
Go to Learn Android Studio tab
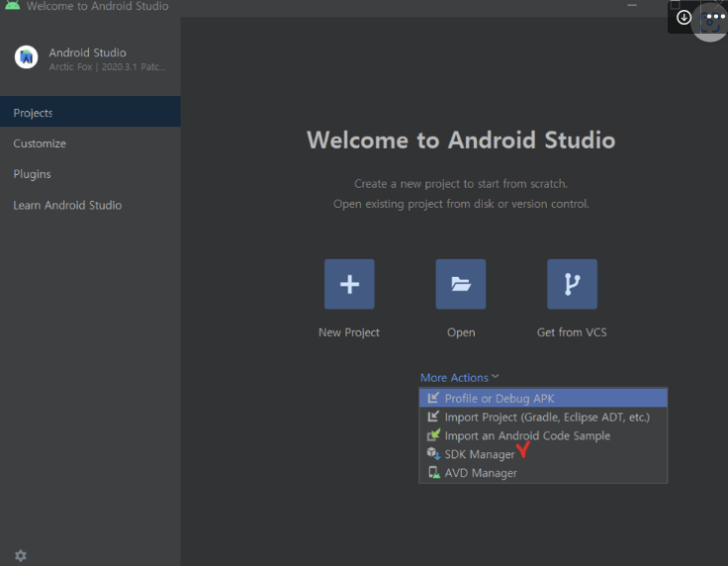pyautogui.click(x=90, y=205)
